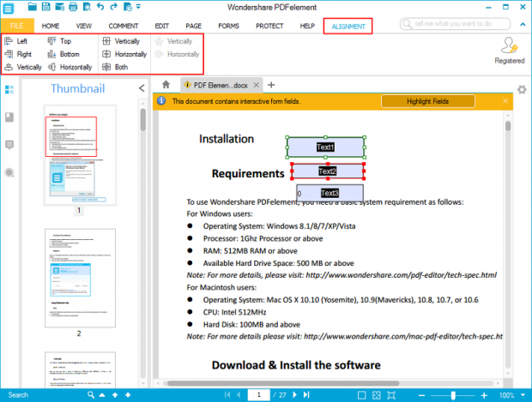Click the Search label in the status bar
The image size is (532, 402).
(18, 395)
